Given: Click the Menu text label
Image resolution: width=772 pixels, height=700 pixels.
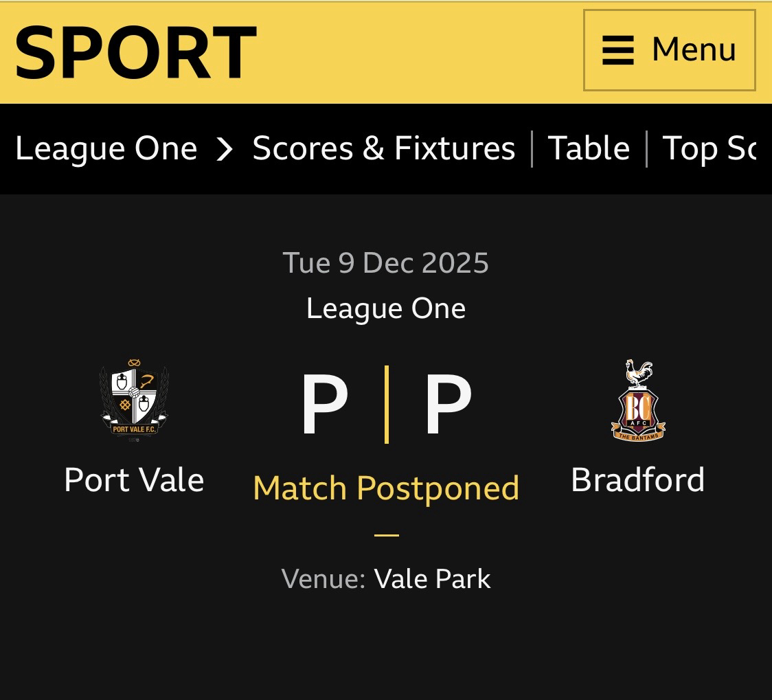Looking at the screenshot, I should 694,49.
